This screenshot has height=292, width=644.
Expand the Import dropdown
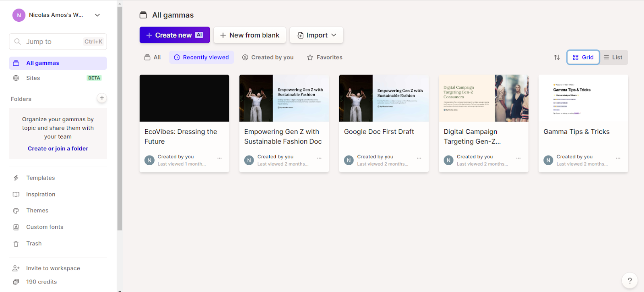[316, 35]
